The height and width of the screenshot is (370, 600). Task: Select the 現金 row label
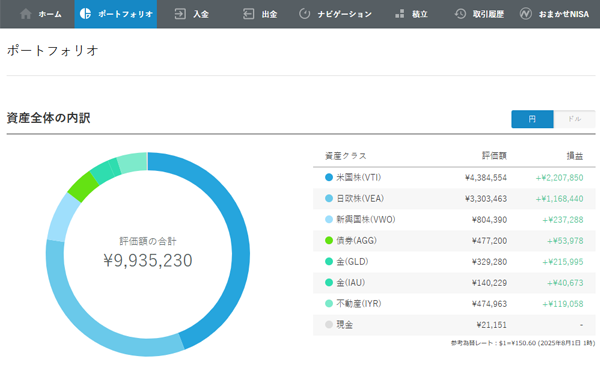344,325
